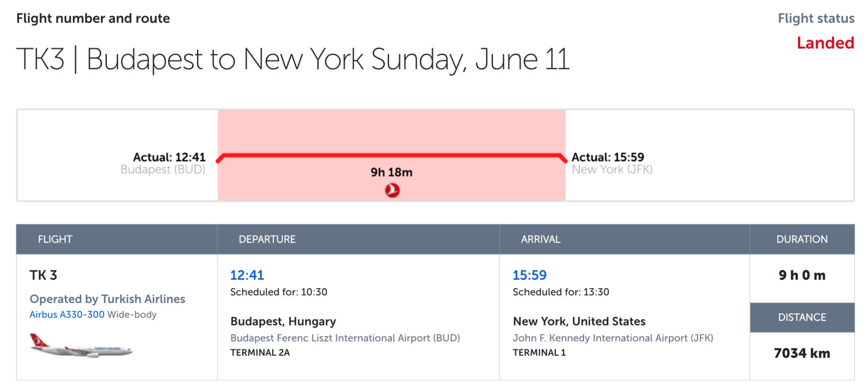Viewport: 868px width, 392px height.
Task: Click Operated by Turkish Airlines text
Action: click(x=107, y=299)
